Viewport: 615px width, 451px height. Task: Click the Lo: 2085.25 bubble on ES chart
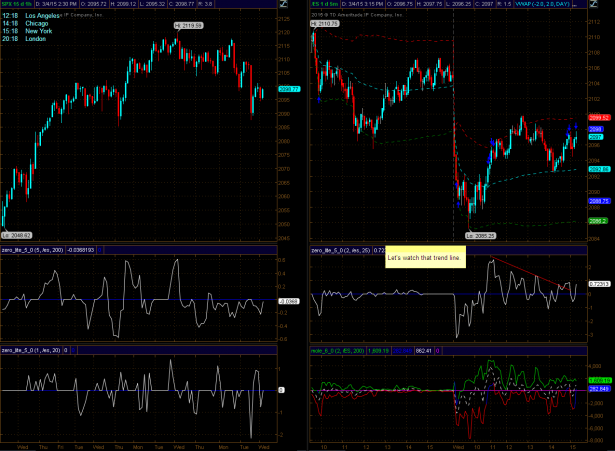[480, 236]
